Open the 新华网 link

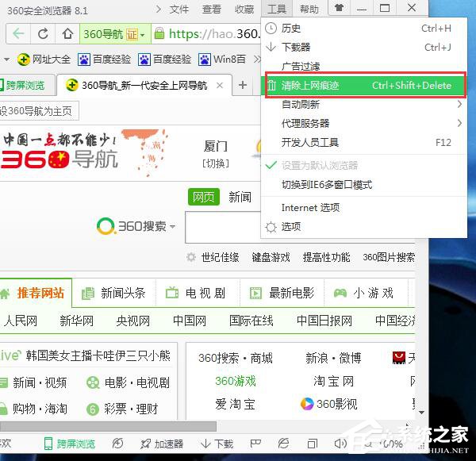(x=76, y=321)
